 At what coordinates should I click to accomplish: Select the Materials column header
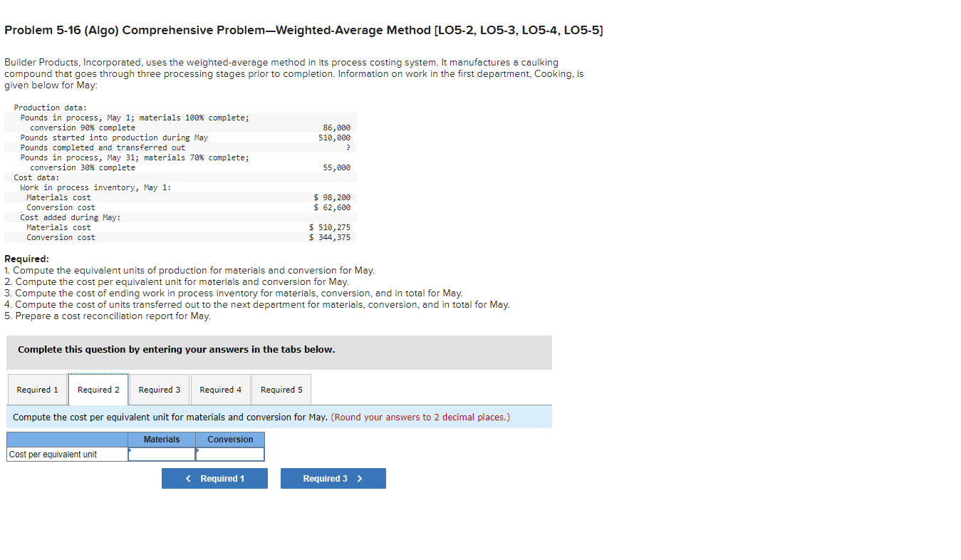point(162,440)
